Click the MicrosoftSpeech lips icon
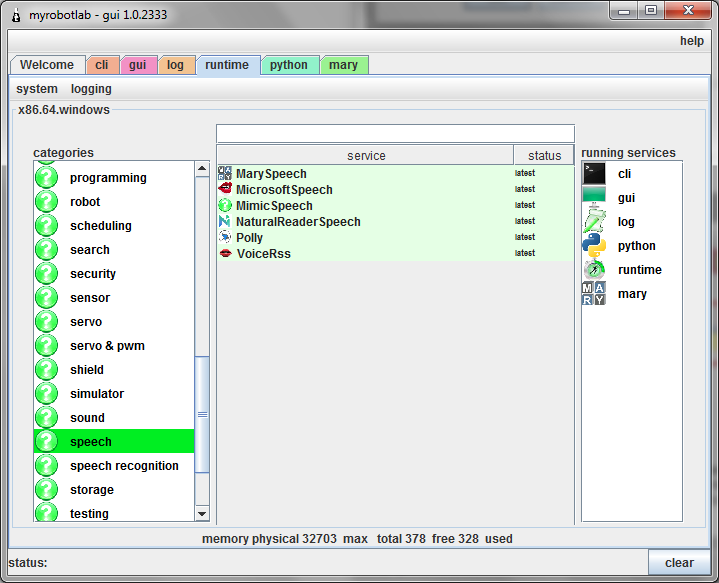The width and height of the screenshot is (719, 583). [x=225, y=189]
